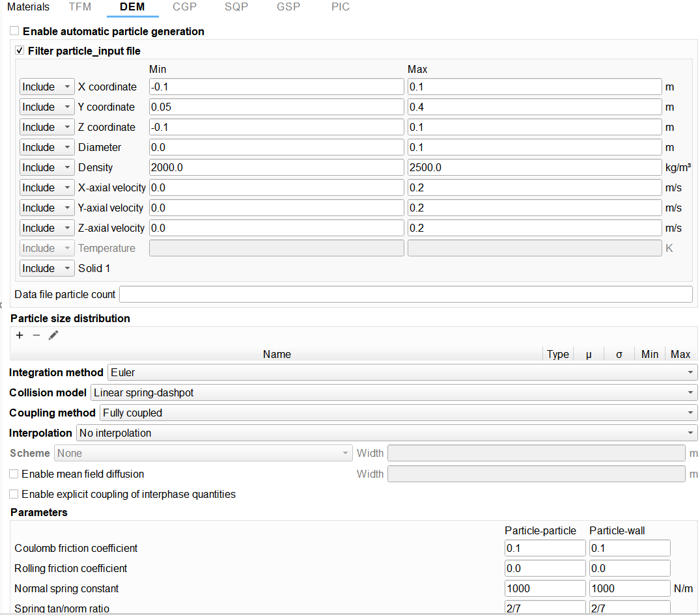Screen dimensions: 700x615
Task: Sort distribution table by Name column header
Action: click(277, 354)
